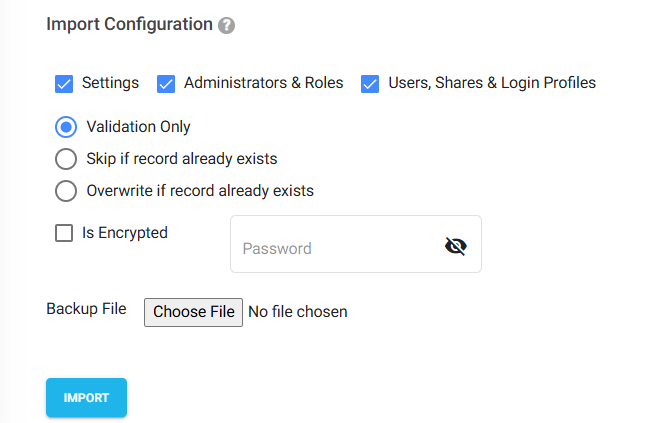The width and height of the screenshot is (660, 423).
Task: Focus the Password input field
Action: tap(356, 244)
